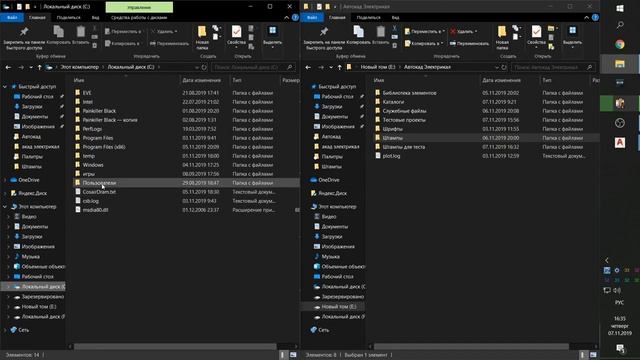
Task: Open the Windows Start button
Action: coord(620,8)
